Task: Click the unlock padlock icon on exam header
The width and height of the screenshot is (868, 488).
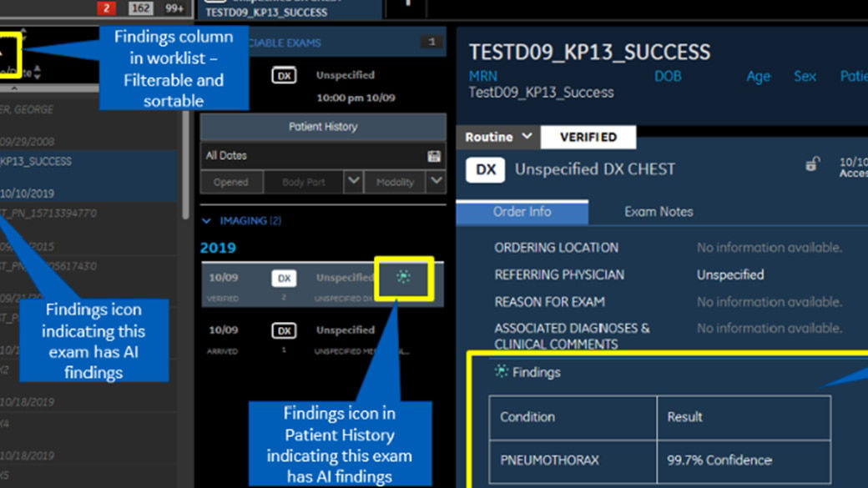Action: 812,164
